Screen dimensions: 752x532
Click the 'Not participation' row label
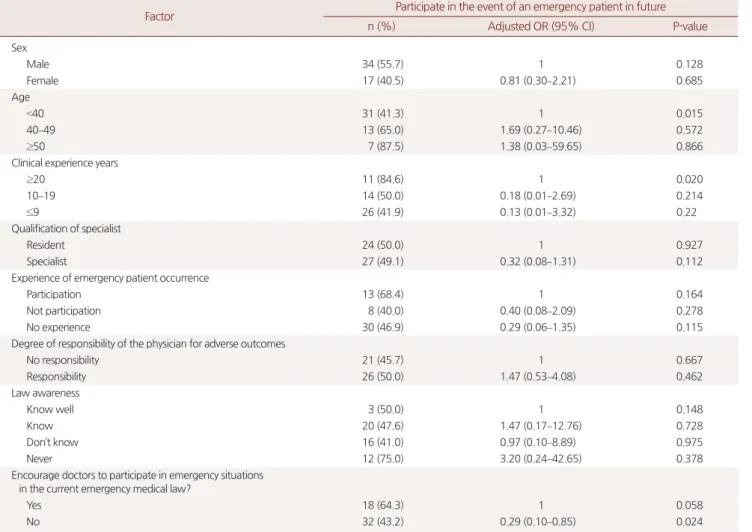tap(63, 311)
